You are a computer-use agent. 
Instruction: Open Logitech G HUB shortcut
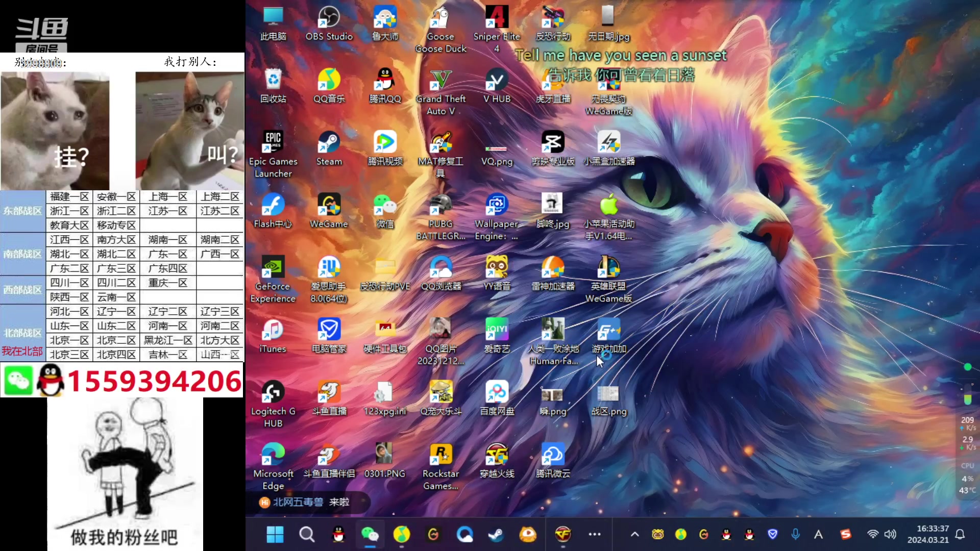pos(273,404)
